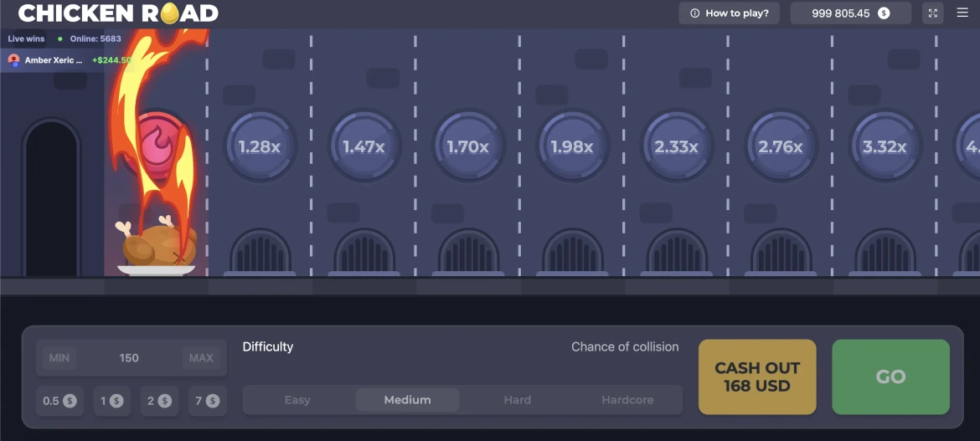
Task: Click the sewer grate under 1.28x
Action: coord(260,252)
